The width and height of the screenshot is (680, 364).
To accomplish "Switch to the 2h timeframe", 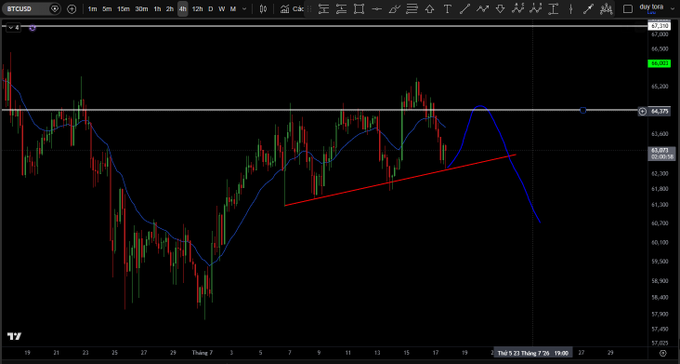I will click(170, 9).
